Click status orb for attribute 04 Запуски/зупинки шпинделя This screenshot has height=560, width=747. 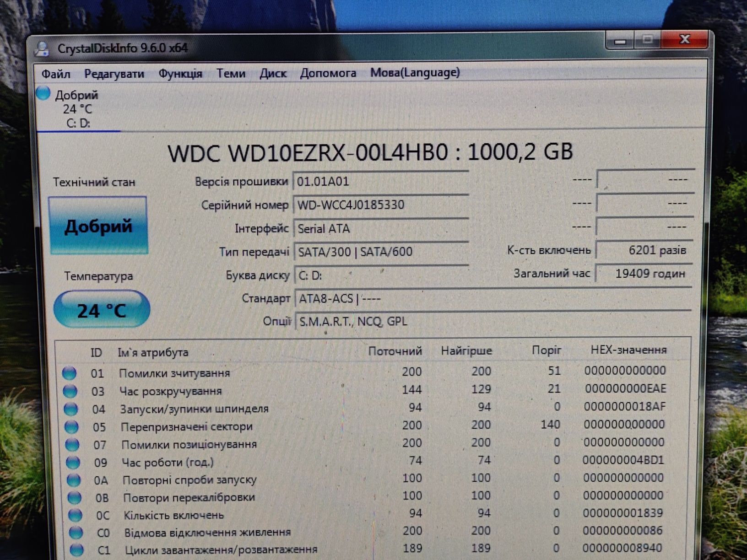71,409
